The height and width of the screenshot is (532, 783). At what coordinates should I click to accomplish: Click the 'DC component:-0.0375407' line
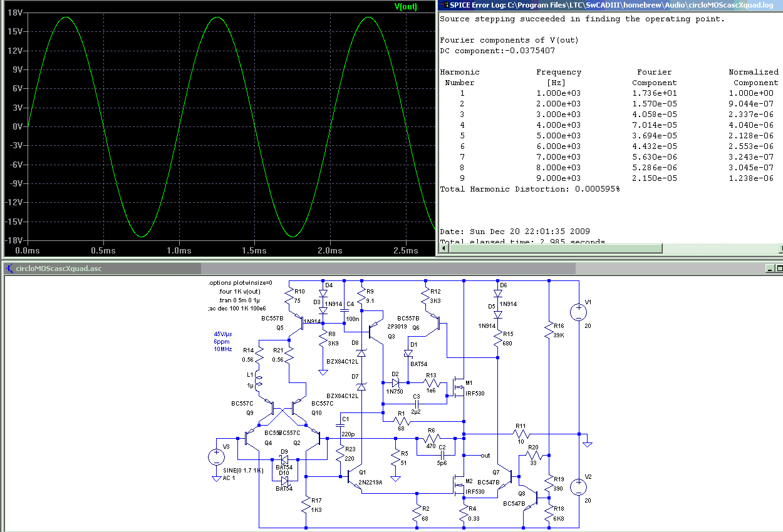pyautogui.click(x=497, y=51)
